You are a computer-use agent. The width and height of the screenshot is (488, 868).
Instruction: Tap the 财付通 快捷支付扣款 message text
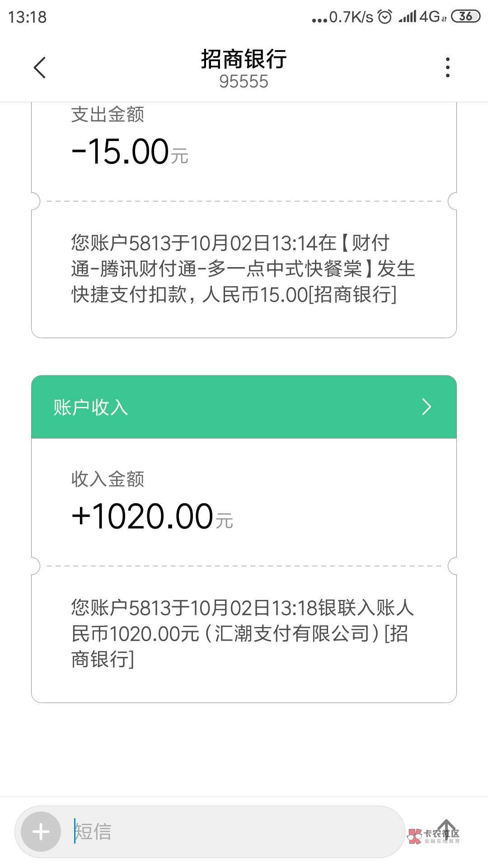(243, 269)
